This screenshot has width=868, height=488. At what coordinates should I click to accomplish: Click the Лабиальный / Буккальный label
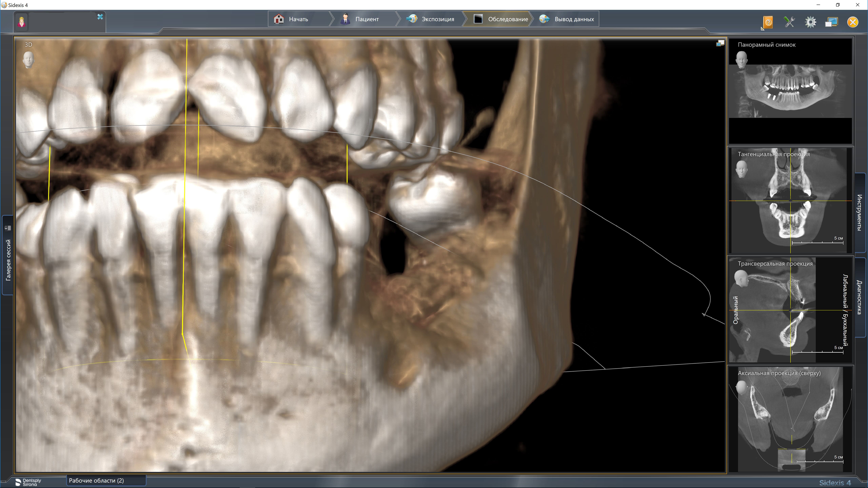845,310
